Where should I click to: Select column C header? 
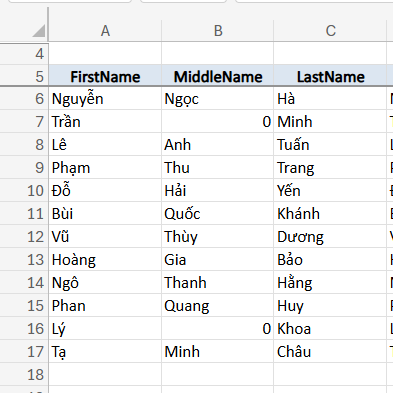pyautogui.click(x=330, y=31)
